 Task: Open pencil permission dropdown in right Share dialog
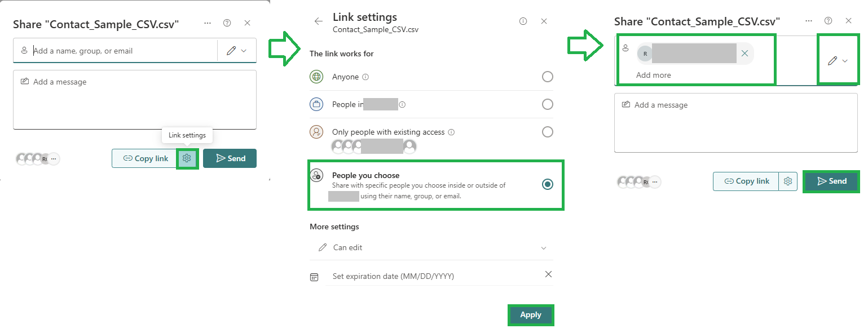(838, 61)
